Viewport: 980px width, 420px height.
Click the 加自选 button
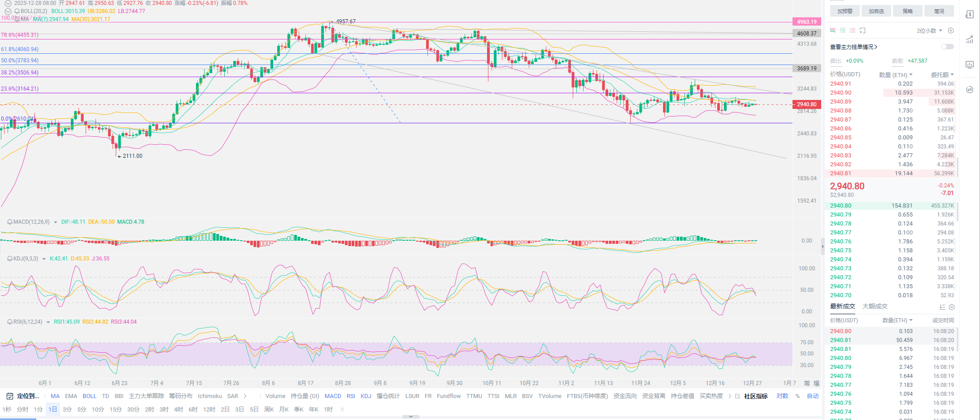click(x=876, y=11)
